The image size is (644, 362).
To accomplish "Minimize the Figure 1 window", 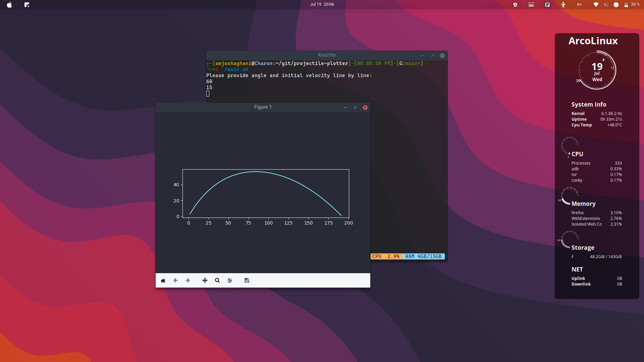I will pyautogui.click(x=345, y=108).
